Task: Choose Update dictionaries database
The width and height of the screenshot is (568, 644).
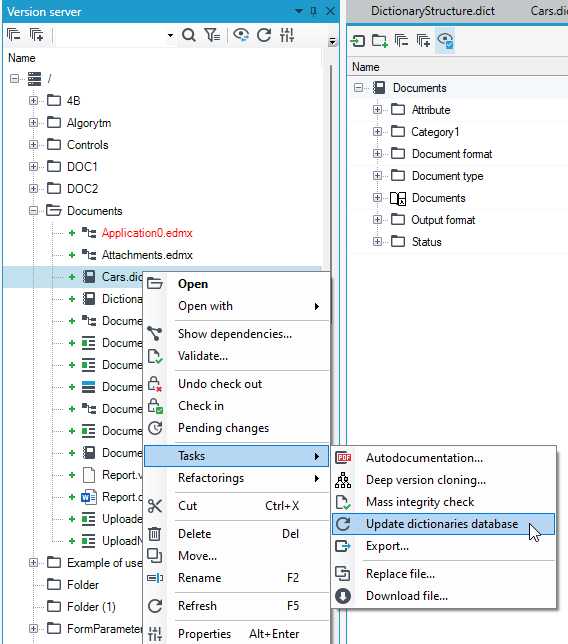Action: [x=444, y=524]
